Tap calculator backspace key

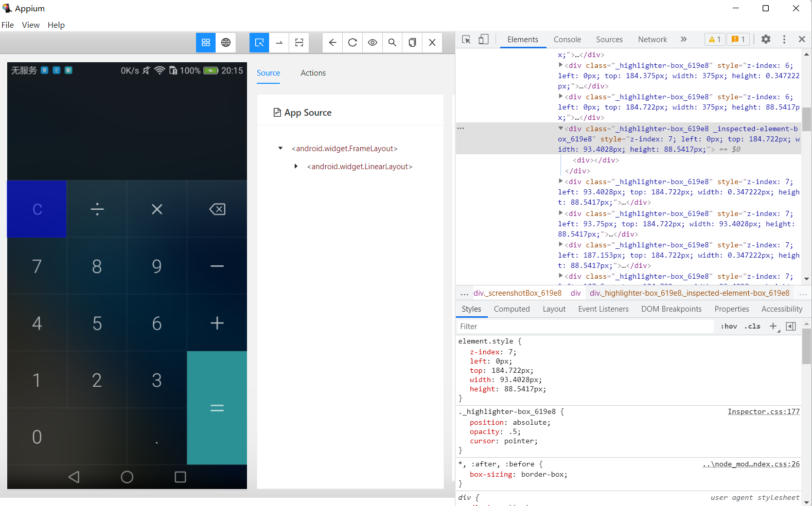point(217,209)
